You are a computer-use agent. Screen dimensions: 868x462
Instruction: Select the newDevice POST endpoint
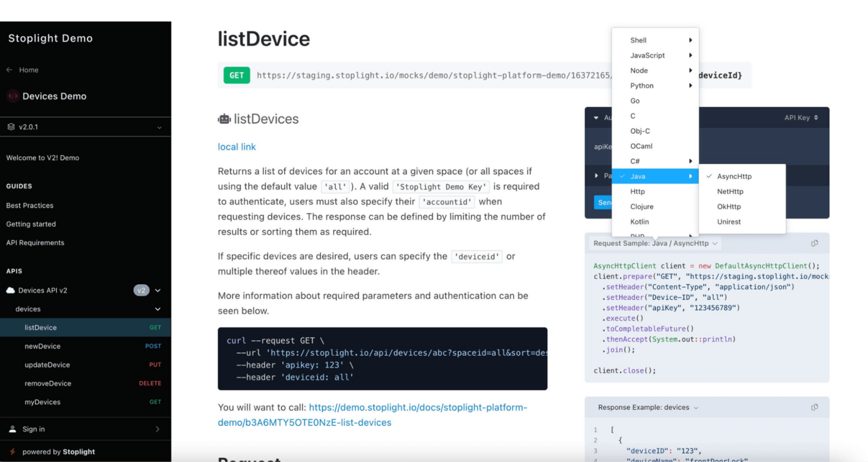point(86,346)
